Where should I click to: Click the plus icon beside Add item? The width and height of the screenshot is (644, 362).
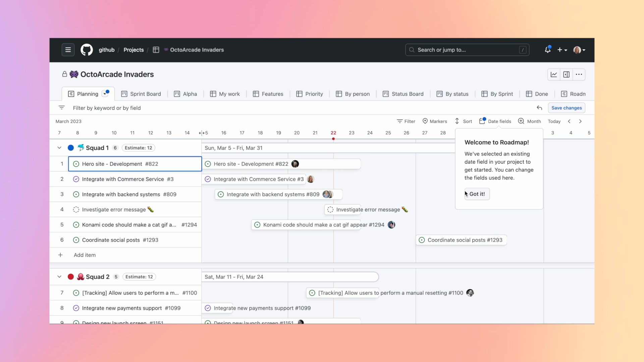[x=60, y=255]
